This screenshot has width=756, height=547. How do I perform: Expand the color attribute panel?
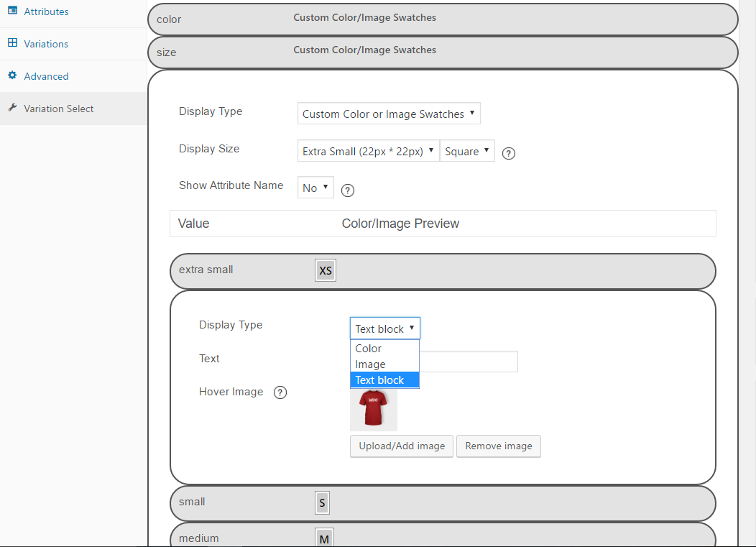443,19
